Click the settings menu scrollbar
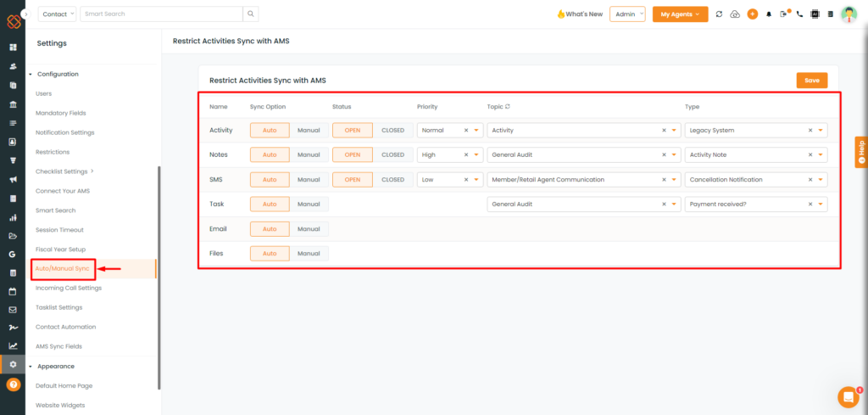This screenshot has height=415, width=868. (159, 277)
